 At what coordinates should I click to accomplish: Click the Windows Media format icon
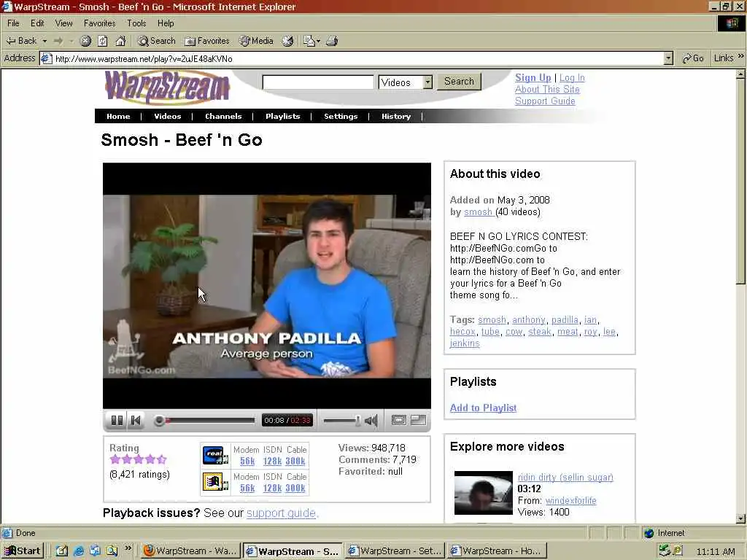point(215,482)
